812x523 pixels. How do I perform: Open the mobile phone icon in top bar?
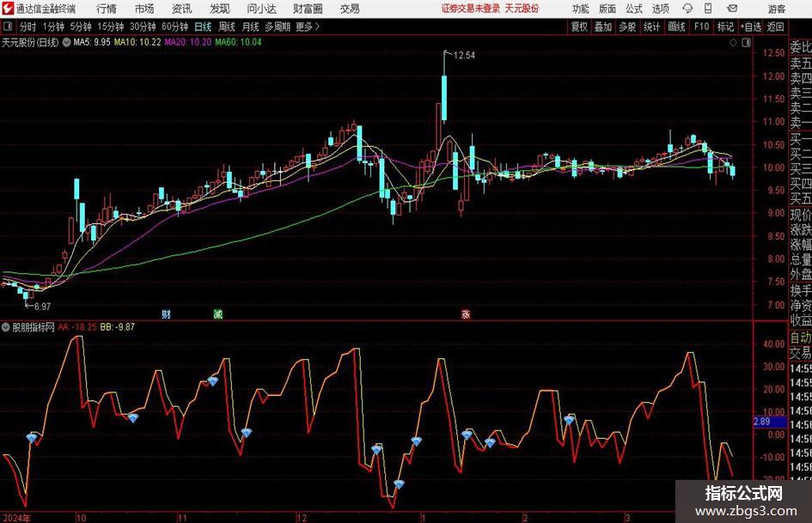tap(708, 9)
